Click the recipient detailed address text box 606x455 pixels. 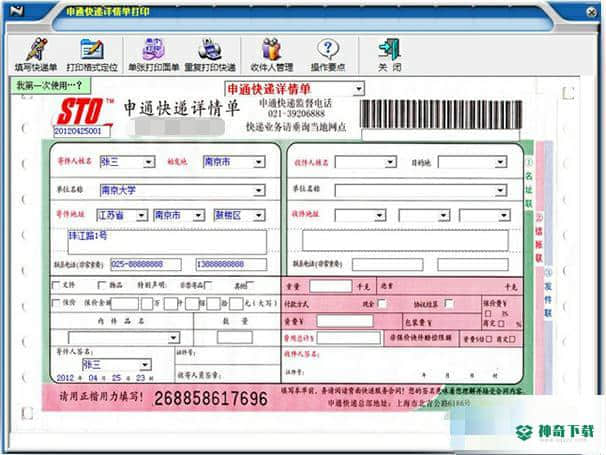pos(405,240)
